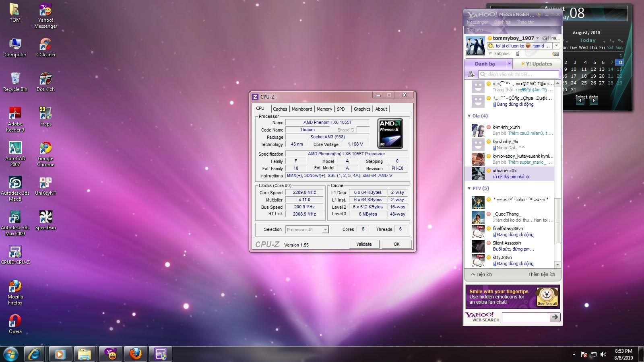Open the Memory tab in CPU-Z
The image size is (644, 362).
324,109
